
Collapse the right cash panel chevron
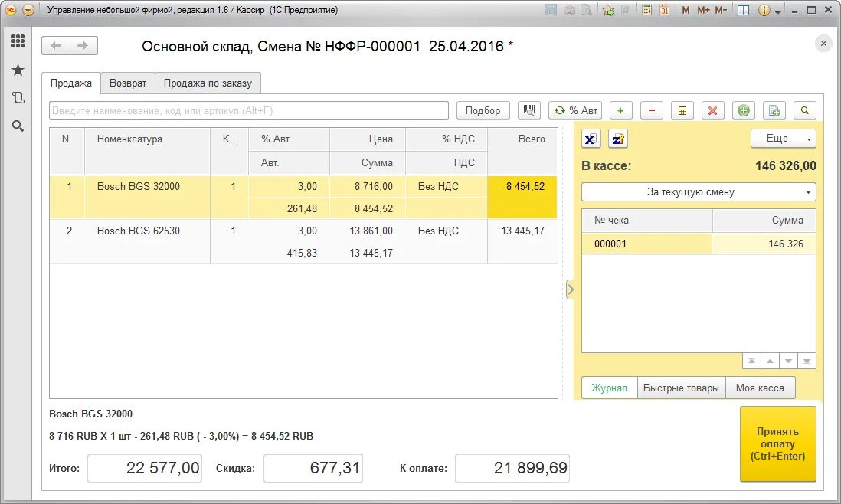(570, 290)
